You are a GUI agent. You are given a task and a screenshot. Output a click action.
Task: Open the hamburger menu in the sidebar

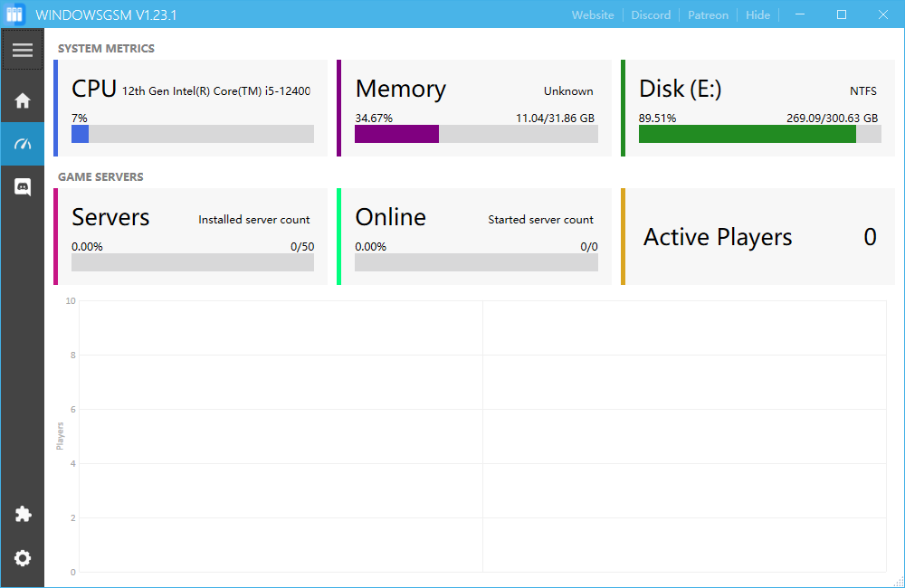[x=23, y=49]
